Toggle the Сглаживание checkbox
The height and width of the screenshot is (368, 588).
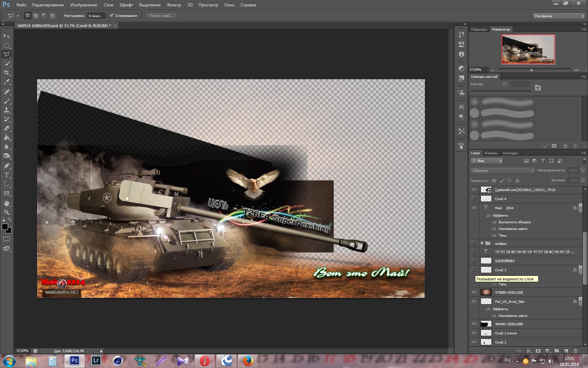pyautogui.click(x=112, y=16)
